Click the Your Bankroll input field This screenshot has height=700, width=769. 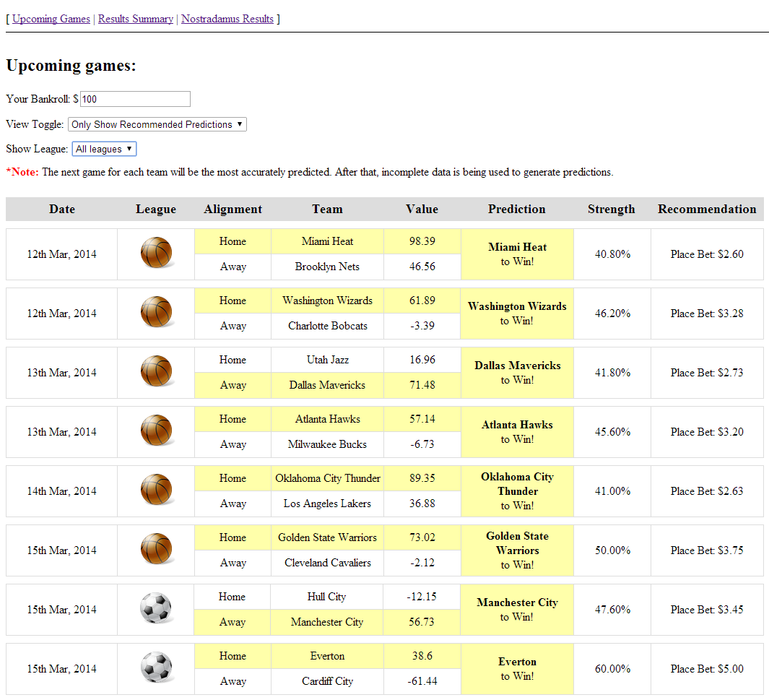135,99
